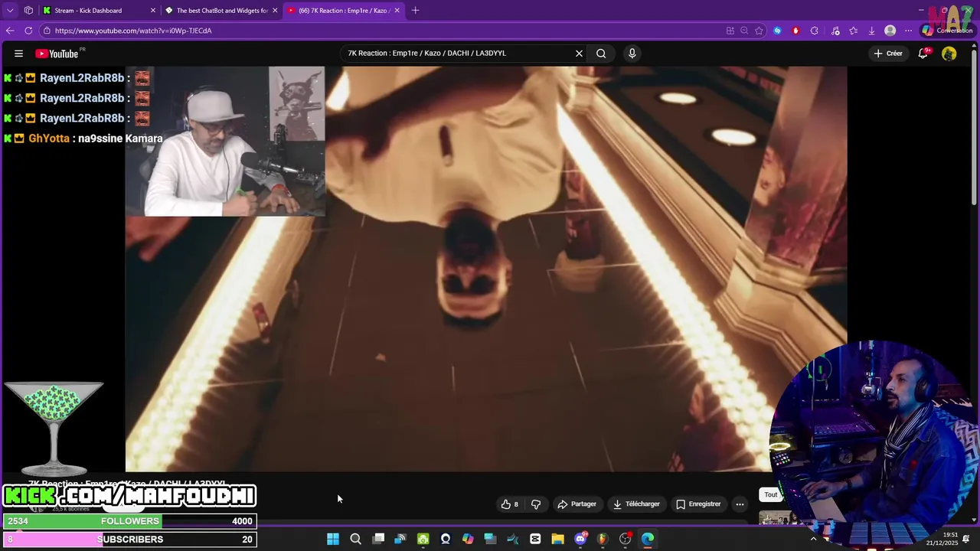The height and width of the screenshot is (551, 980).
Task: Run the search with the magnifier button
Action: pyautogui.click(x=601, y=54)
